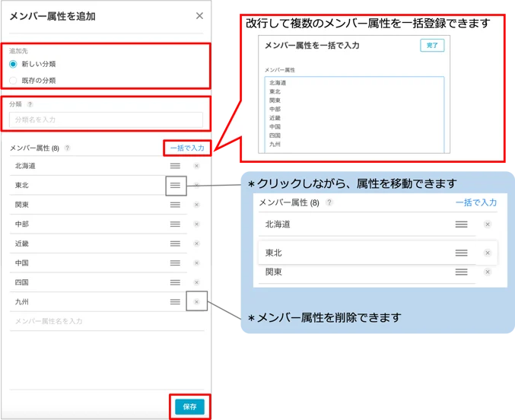515x420 pixels.
Task: Delete the 中国 attribute
Action: pyautogui.click(x=196, y=263)
